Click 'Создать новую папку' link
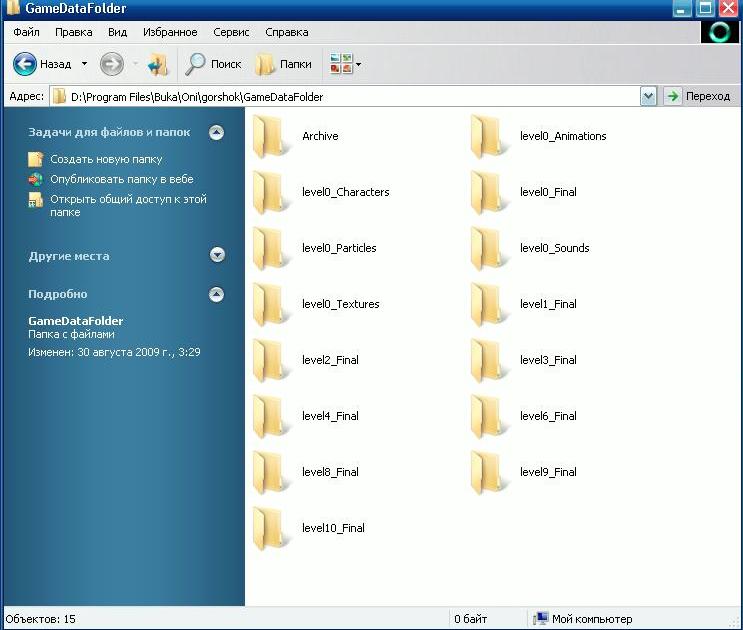Screen dimensions: 743x630 106,159
